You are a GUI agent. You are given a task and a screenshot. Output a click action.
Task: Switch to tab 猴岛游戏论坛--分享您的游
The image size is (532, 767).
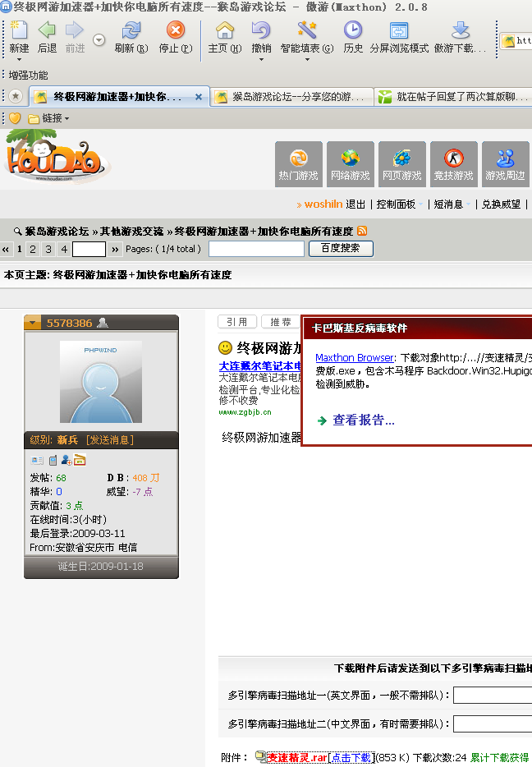[x=291, y=96]
